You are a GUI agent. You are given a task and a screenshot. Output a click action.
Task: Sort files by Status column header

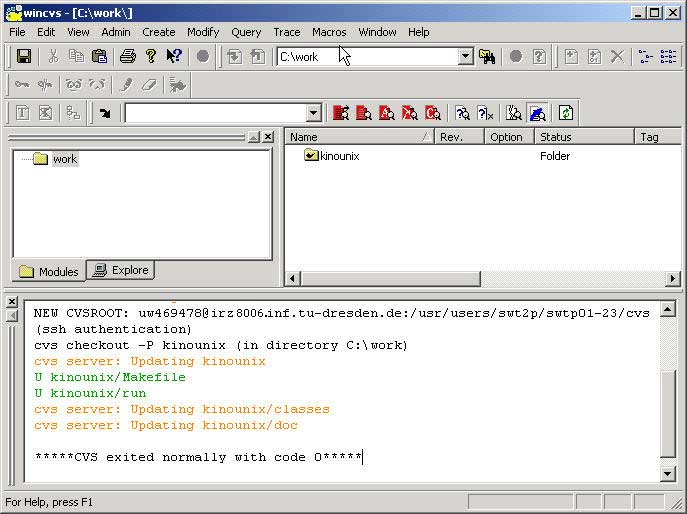(x=583, y=137)
